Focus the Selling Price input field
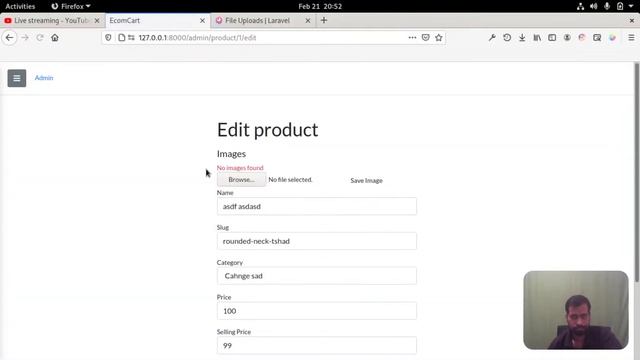640x360 pixels. (317, 346)
